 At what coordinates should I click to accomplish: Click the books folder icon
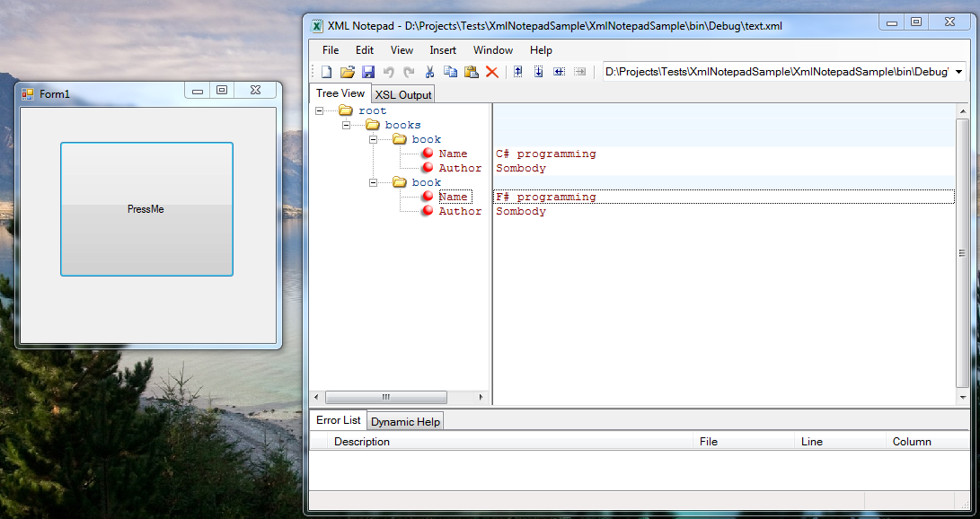(373, 125)
